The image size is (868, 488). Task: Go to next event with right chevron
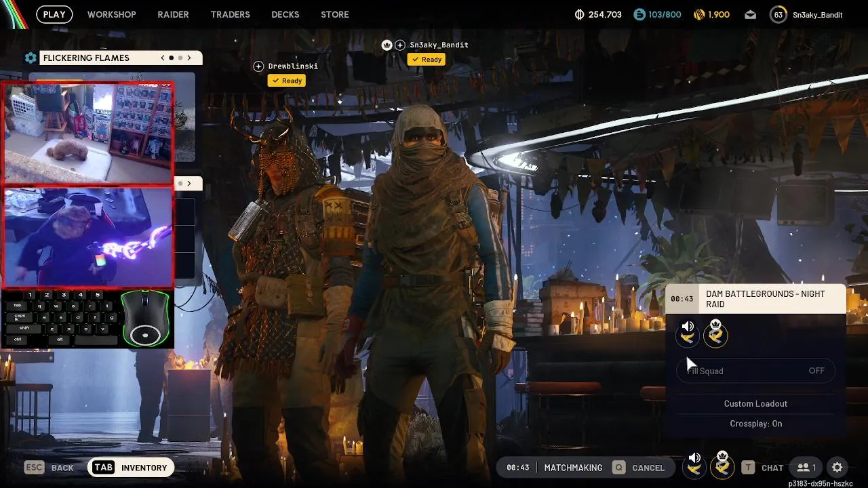point(189,58)
